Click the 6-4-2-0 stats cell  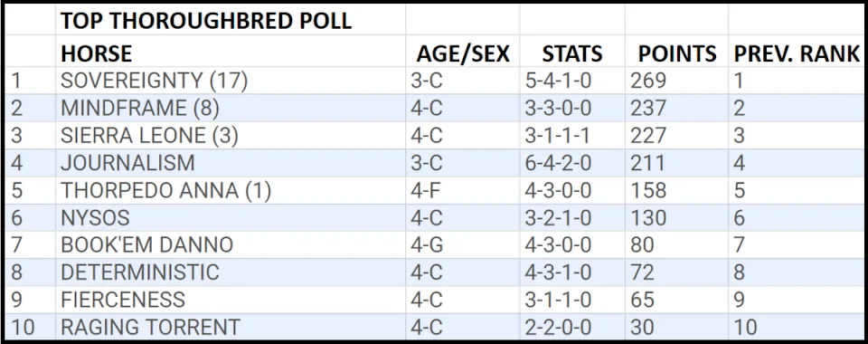(x=571, y=163)
